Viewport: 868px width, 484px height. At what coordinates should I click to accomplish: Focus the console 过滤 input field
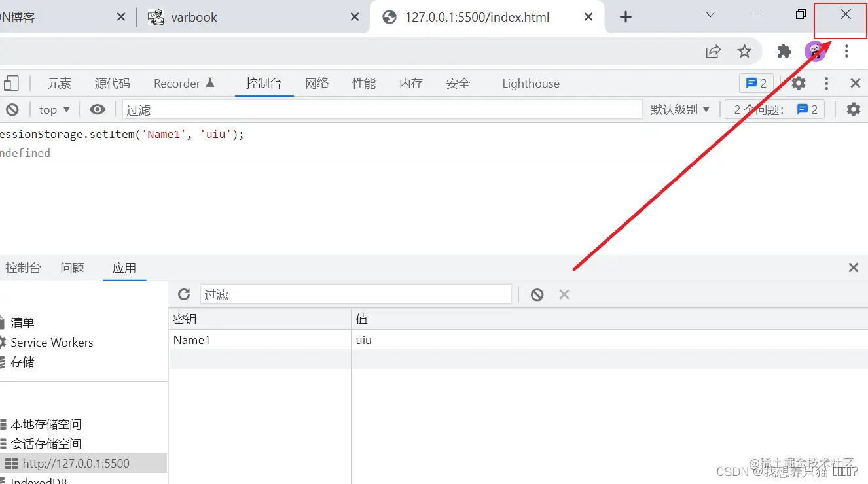(382, 109)
